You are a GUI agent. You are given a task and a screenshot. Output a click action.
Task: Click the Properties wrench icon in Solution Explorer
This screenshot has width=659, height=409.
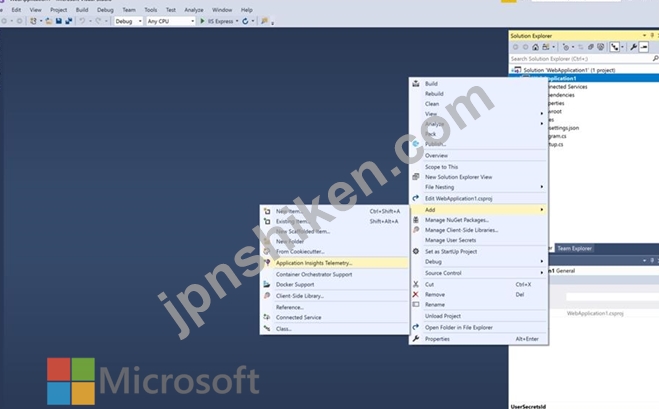coord(633,47)
